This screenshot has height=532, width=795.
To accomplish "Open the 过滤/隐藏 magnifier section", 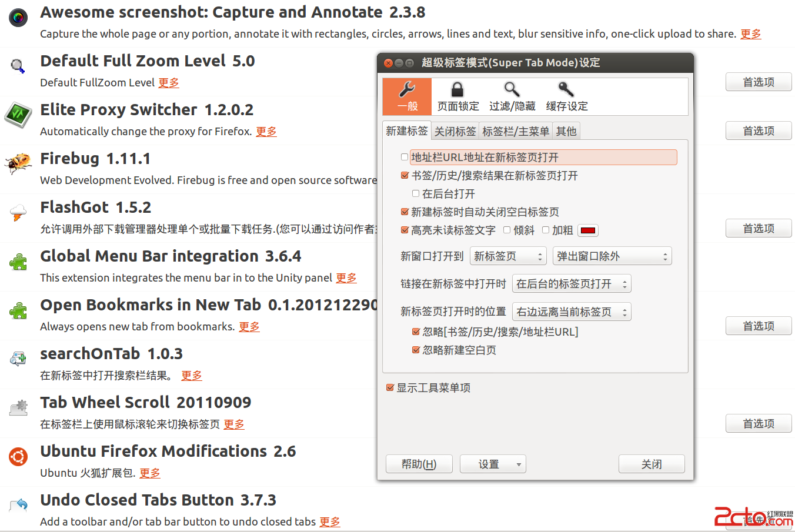I will click(512, 96).
